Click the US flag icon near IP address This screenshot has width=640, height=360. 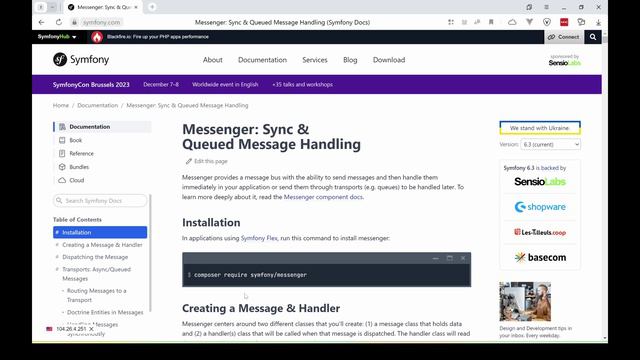pyautogui.click(x=49, y=329)
